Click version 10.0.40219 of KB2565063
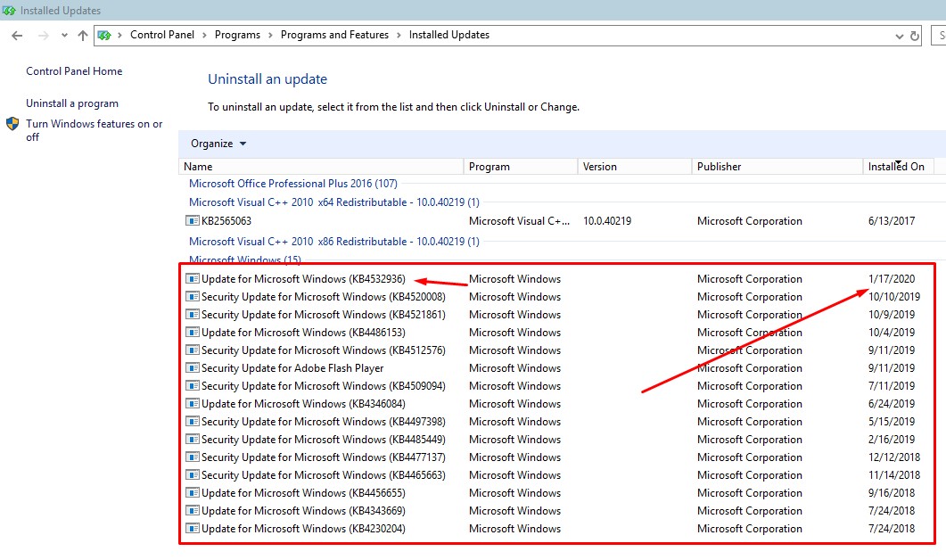The height and width of the screenshot is (560, 946). tap(607, 221)
